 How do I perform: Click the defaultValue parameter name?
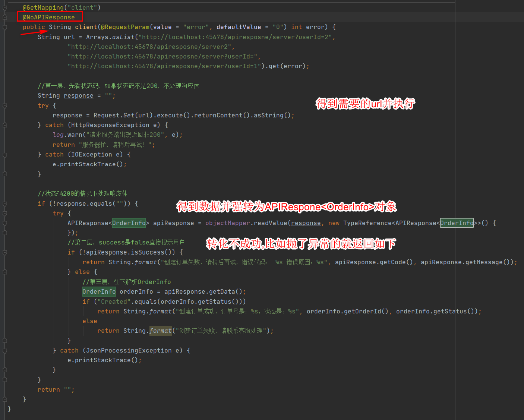point(239,27)
